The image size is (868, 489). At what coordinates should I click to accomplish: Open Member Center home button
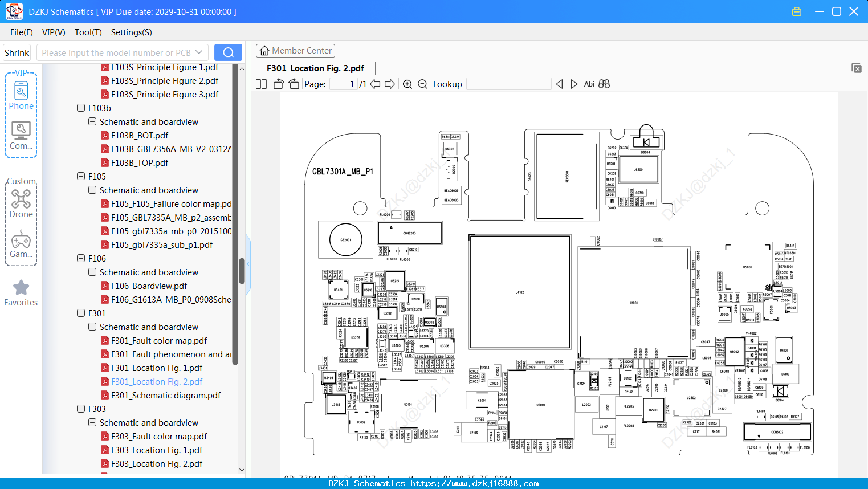coord(295,51)
